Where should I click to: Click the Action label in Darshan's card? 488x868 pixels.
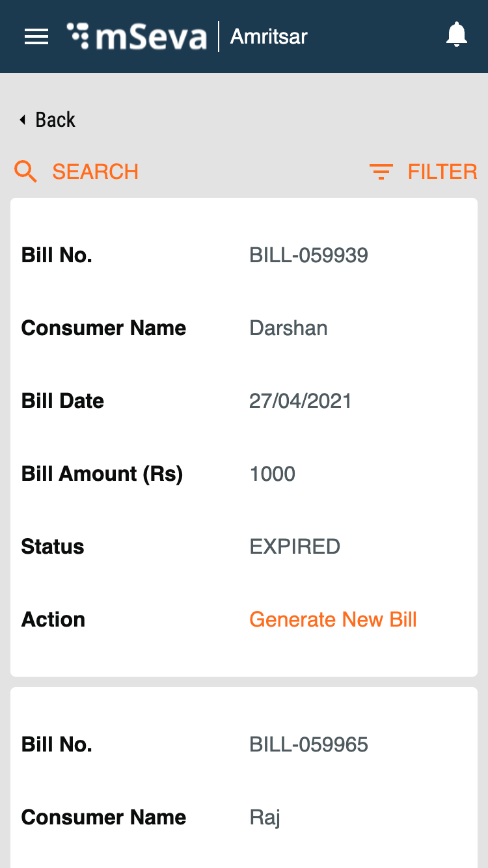tap(53, 619)
